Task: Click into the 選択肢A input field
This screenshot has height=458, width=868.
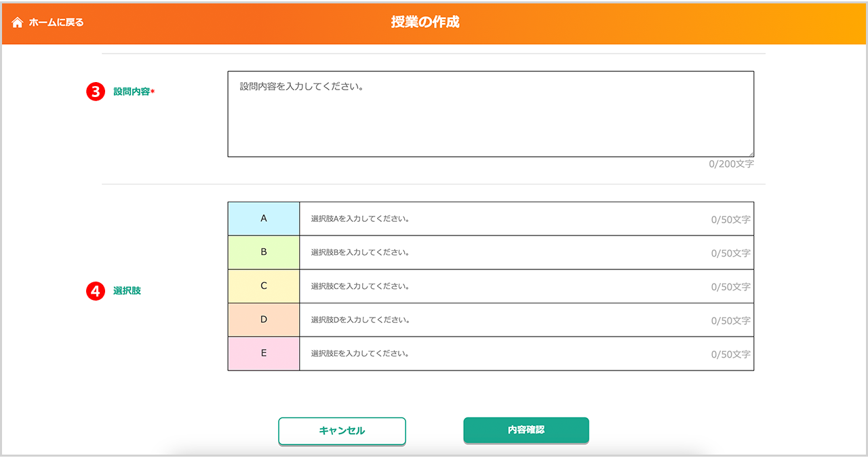Action: pyautogui.click(x=502, y=219)
